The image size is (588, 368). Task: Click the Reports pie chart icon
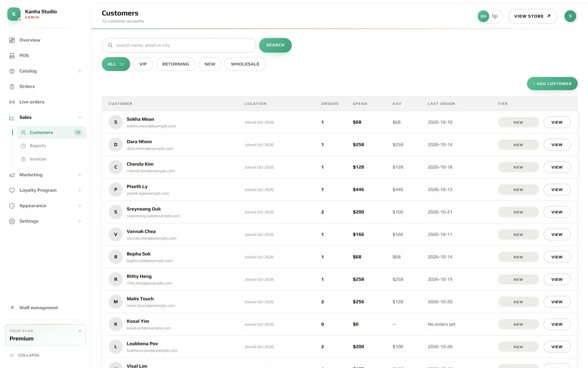pos(24,146)
